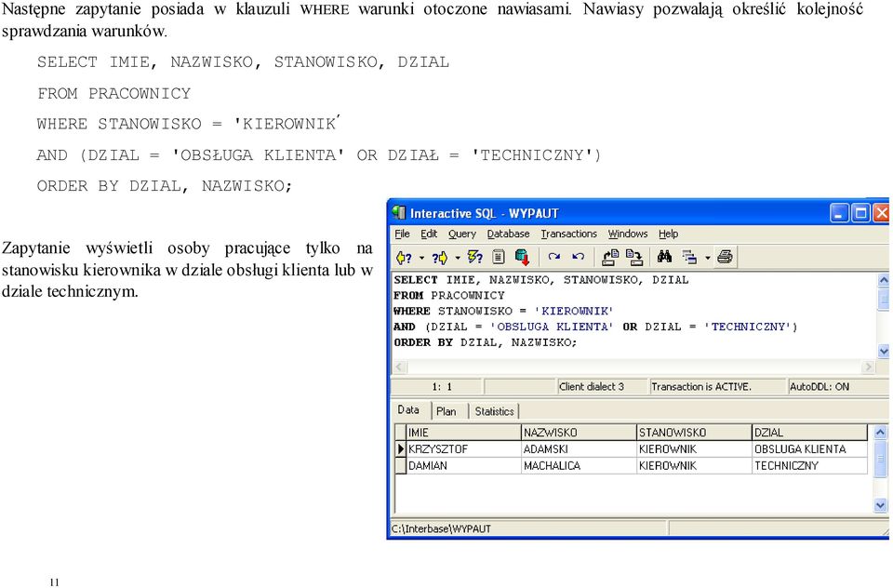893x588 pixels.
Task: Open the File menu
Action: pos(402,234)
